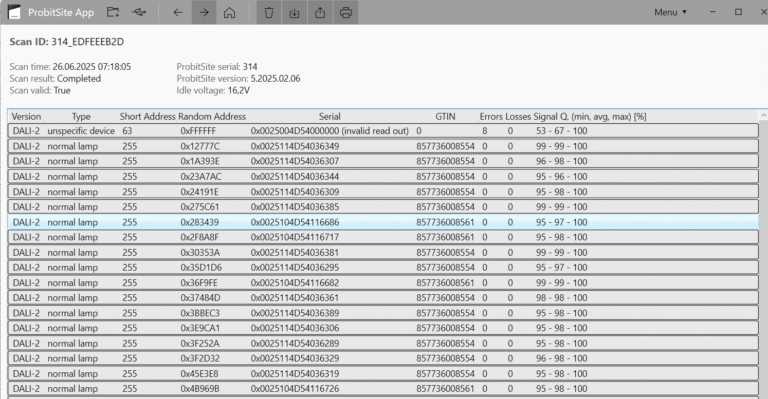Click the Losses column header
This screenshot has height=399, width=768.
[518, 117]
